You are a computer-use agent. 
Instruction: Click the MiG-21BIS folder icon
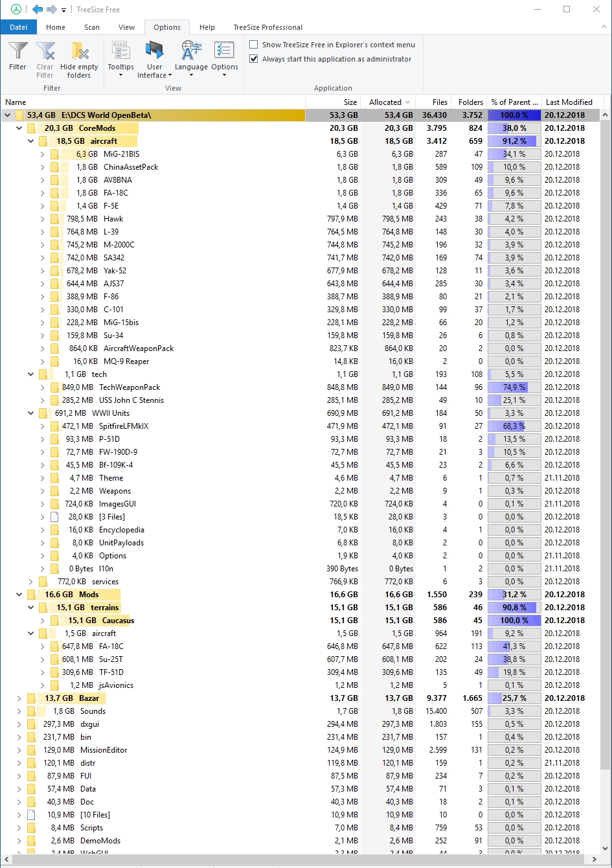coord(54,154)
